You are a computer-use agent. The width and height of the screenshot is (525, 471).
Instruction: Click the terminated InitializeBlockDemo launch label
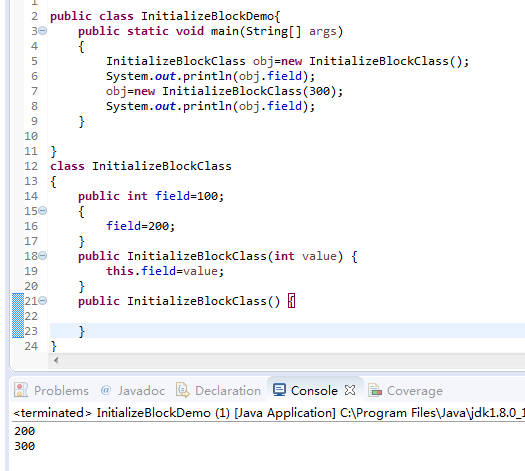coord(268,413)
